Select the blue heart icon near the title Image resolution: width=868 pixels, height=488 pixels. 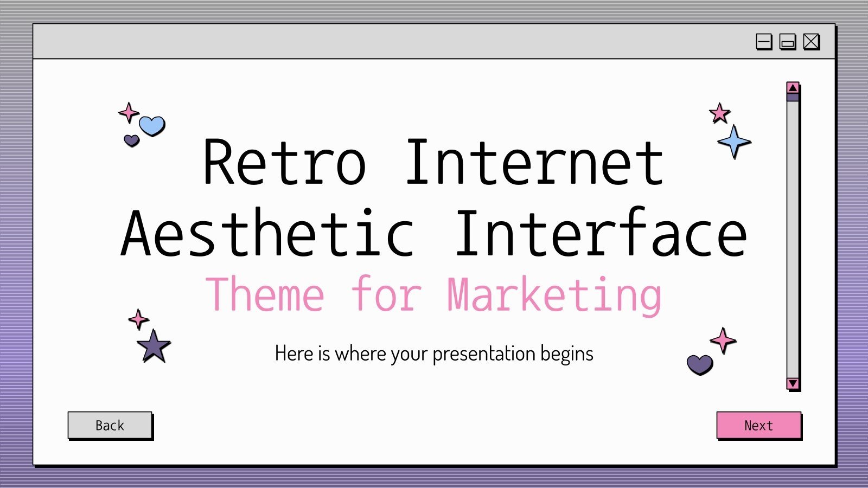point(152,126)
